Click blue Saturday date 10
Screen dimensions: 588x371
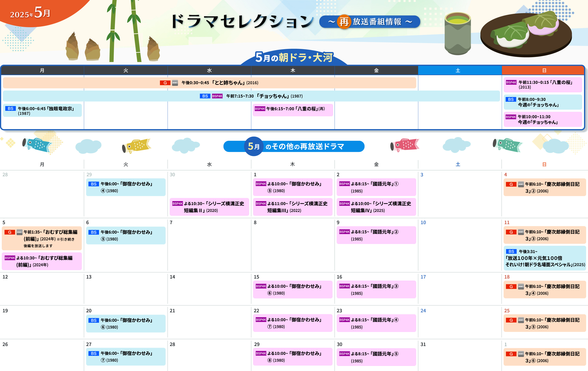click(423, 222)
